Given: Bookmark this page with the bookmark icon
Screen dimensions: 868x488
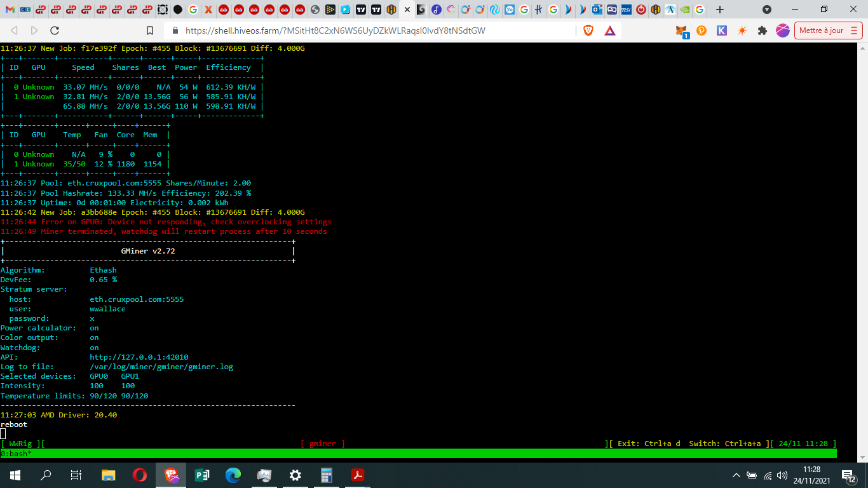Looking at the screenshot, I should [x=150, y=30].
